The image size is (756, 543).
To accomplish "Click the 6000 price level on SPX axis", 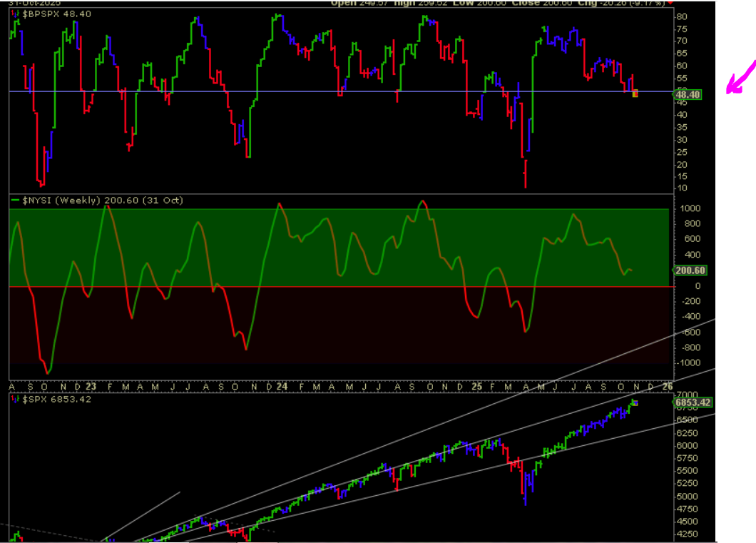I will click(687, 445).
